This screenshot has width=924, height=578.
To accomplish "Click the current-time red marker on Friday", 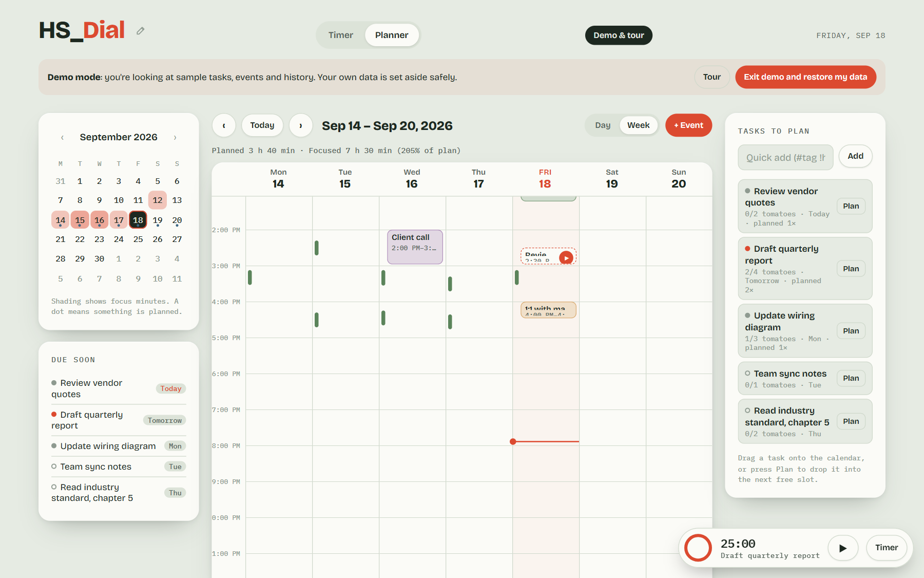I will point(545,441).
